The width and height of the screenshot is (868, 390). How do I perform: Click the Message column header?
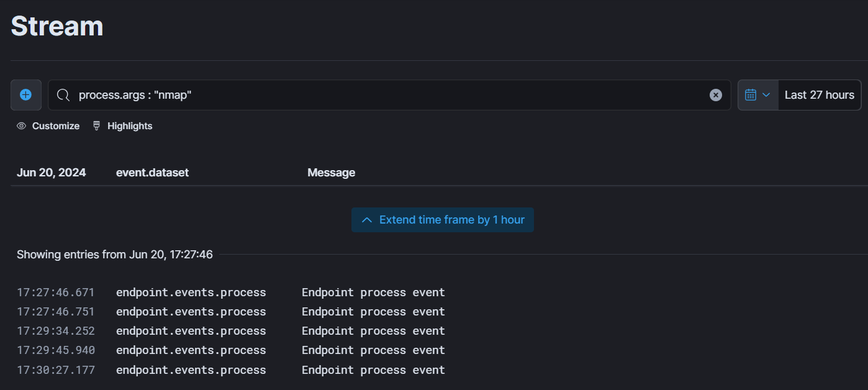[x=332, y=173]
